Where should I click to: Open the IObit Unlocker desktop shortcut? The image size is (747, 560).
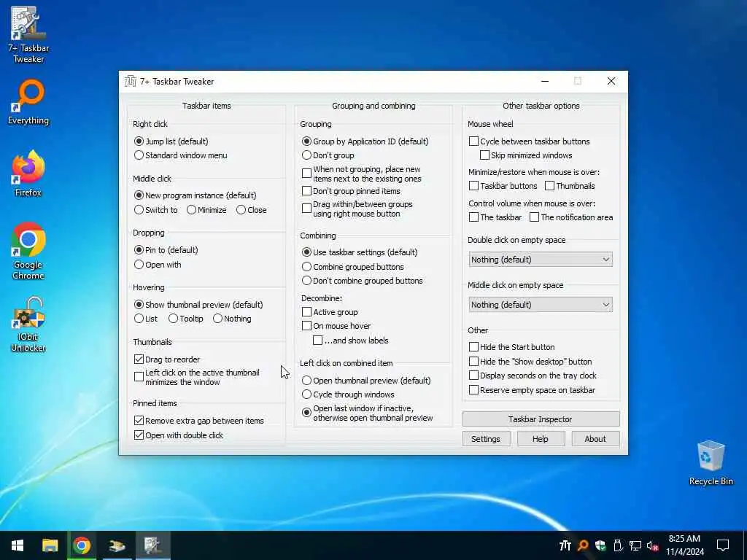click(28, 324)
